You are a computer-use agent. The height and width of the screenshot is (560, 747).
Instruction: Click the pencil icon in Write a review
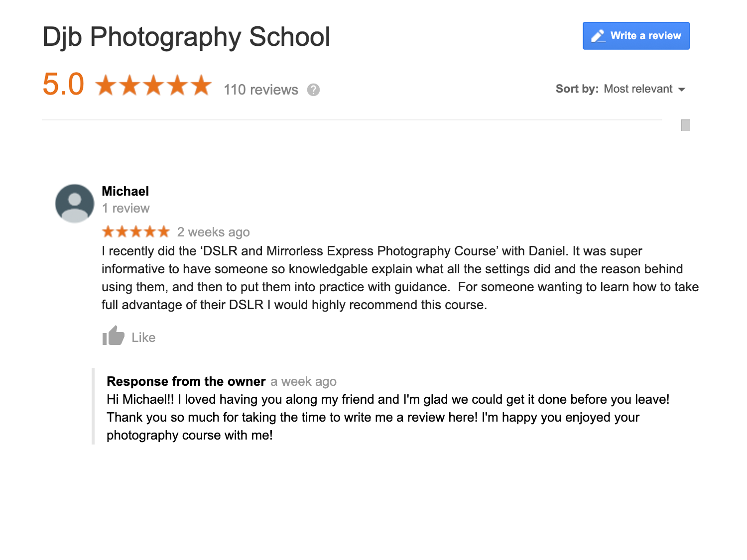click(x=598, y=36)
